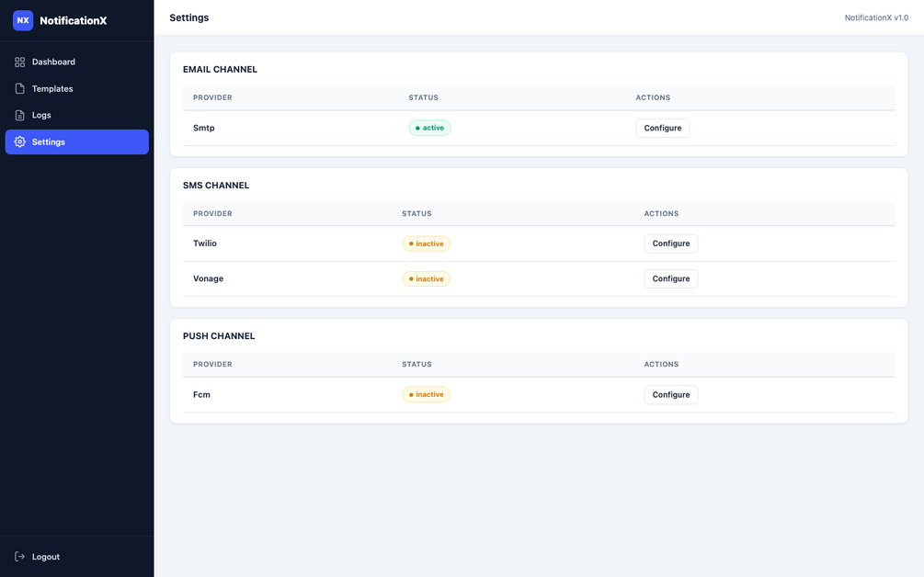Click the Dashboard grid icon
Screen dimensions: 924x577
click(19, 62)
